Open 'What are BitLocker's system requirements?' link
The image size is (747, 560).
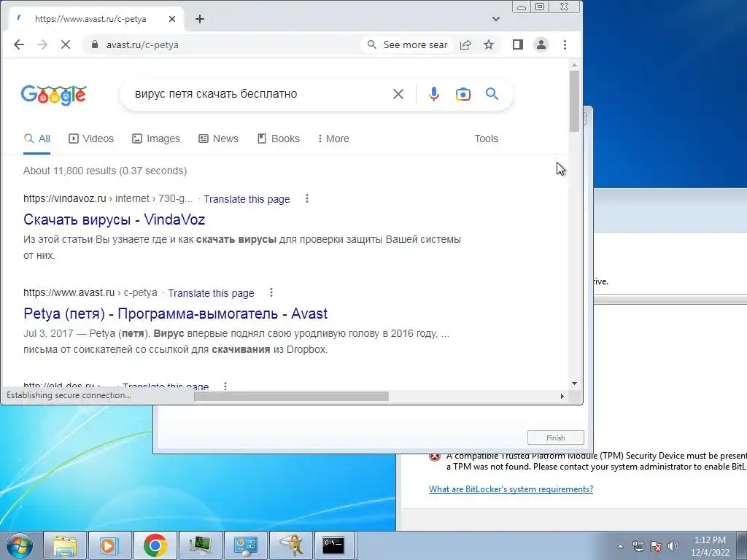coord(511,489)
